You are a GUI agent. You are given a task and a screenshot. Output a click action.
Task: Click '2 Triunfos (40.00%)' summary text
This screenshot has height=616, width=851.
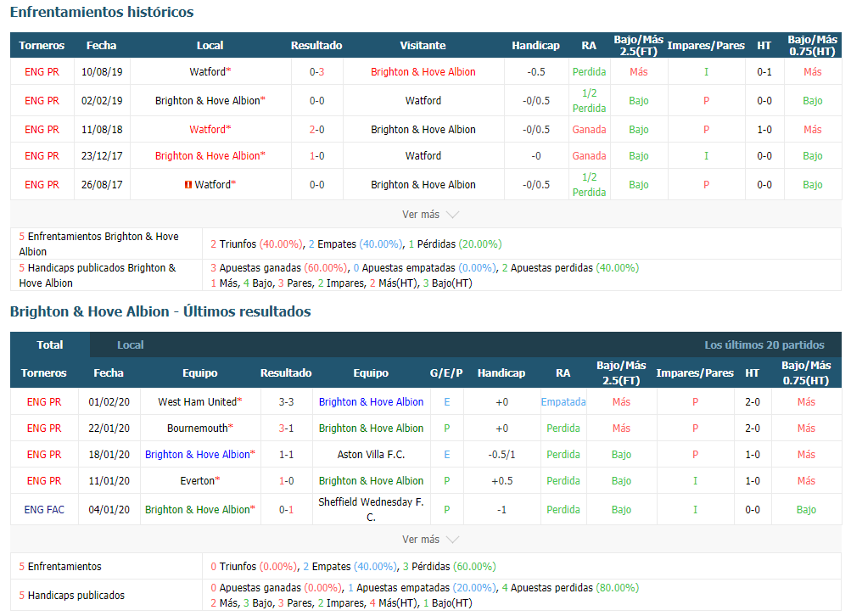(x=257, y=244)
